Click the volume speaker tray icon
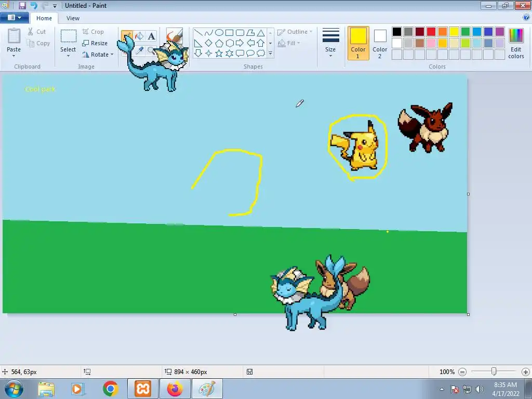Screen dimensions: 532x399 click(480, 389)
